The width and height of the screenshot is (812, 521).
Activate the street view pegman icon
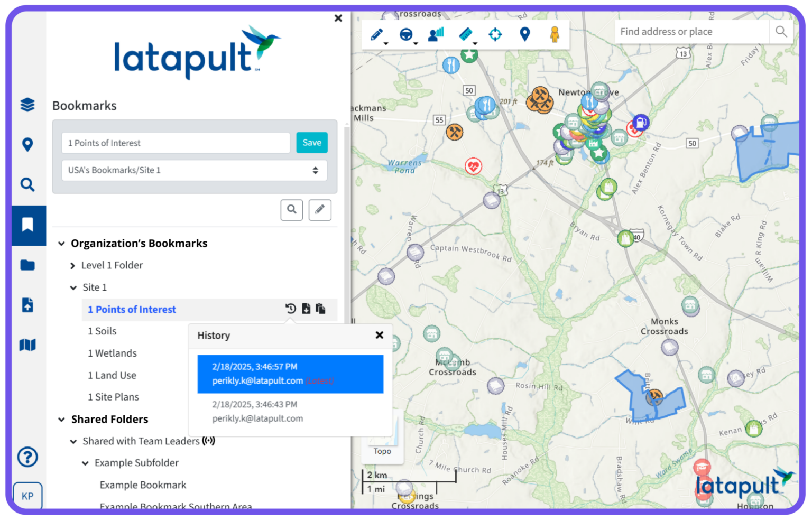point(555,35)
